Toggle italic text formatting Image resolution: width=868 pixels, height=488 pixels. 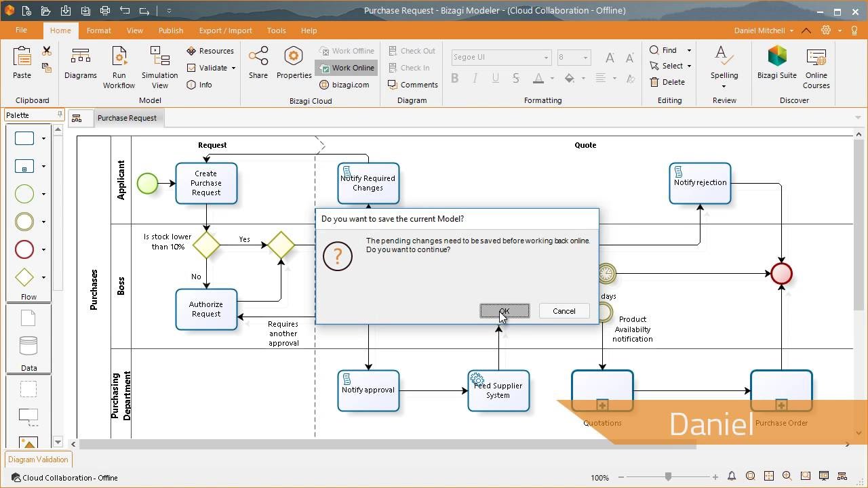pyautogui.click(x=475, y=79)
